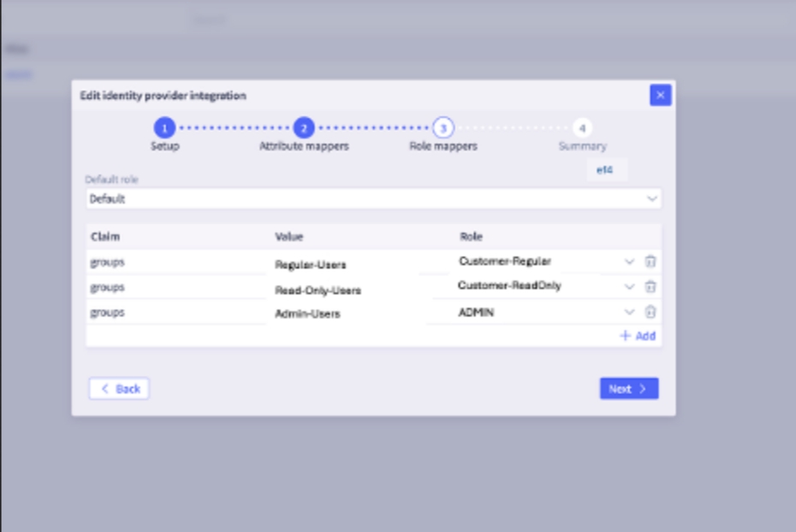Select step 3 Role mappers

[x=443, y=128]
